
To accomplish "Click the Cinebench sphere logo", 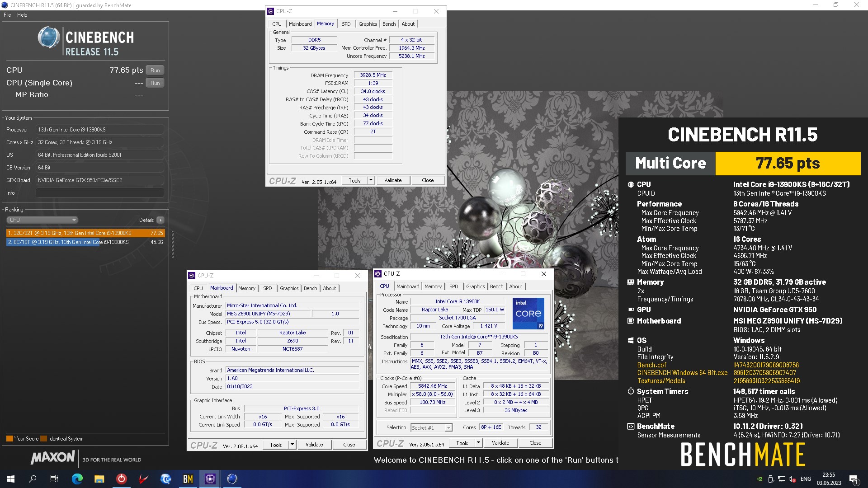I will [x=48, y=38].
